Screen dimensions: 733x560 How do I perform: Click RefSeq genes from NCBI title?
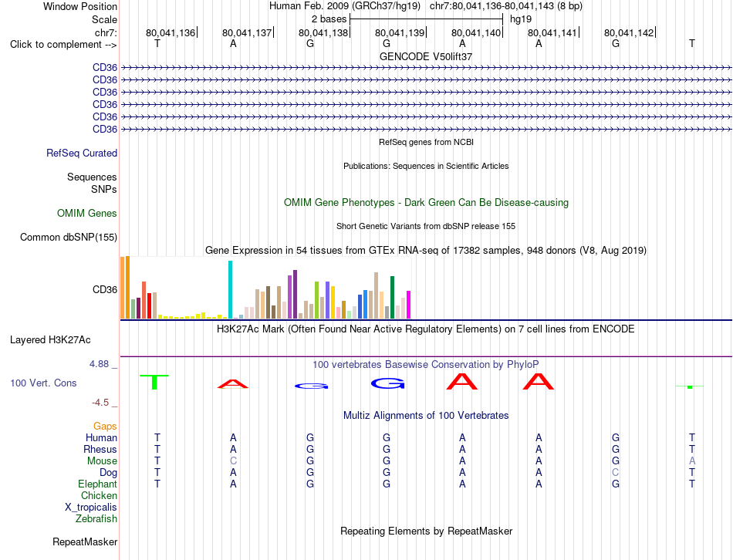click(426, 142)
